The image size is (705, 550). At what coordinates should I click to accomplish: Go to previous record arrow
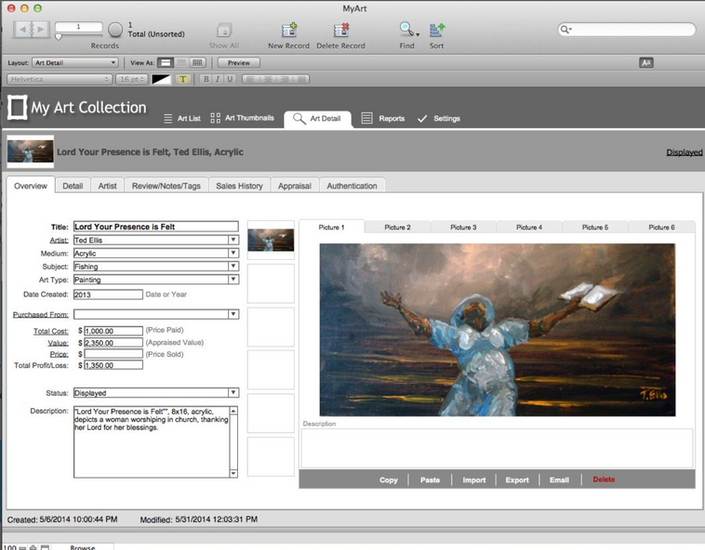[22, 30]
